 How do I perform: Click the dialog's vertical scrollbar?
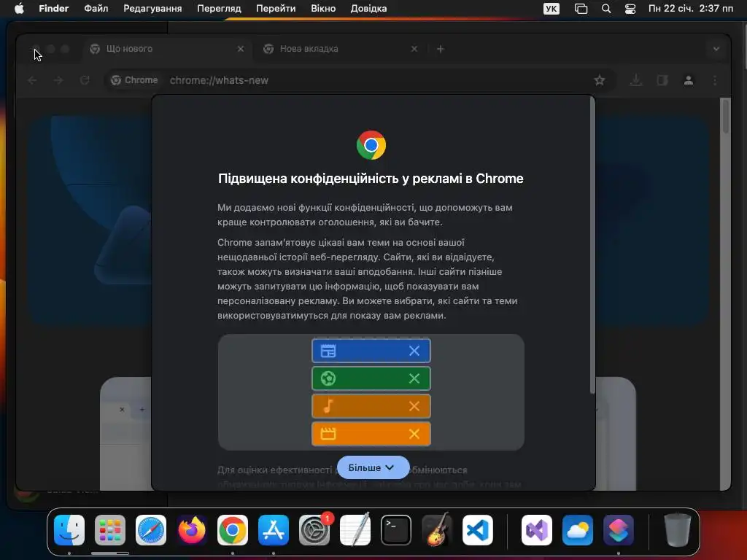pyautogui.click(x=592, y=245)
